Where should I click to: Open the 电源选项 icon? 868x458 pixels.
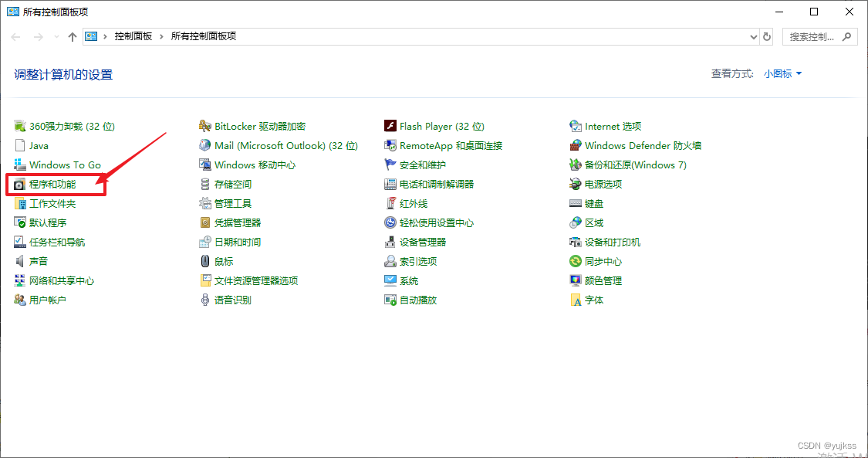[576, 185]
